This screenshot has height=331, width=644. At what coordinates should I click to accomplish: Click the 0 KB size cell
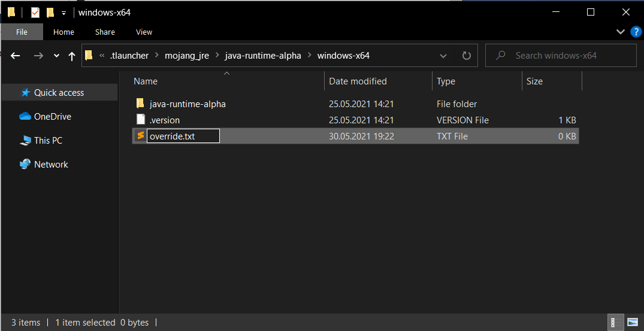point(567,136)
